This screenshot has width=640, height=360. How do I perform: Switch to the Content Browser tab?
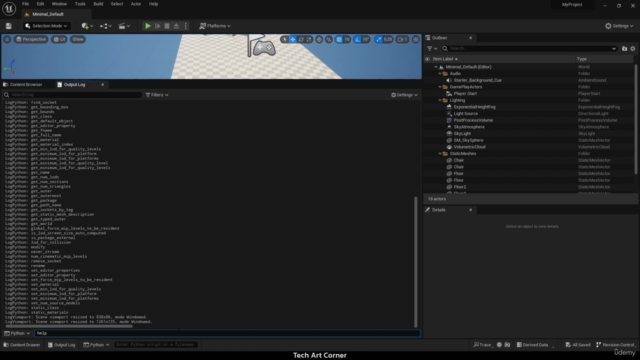[x=23, y=84]
